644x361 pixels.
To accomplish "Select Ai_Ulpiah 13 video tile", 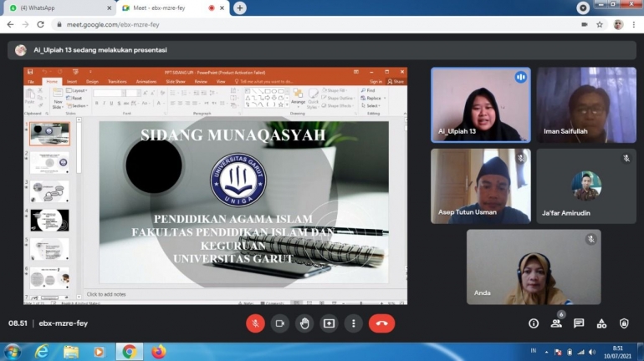I will [481, 105].
